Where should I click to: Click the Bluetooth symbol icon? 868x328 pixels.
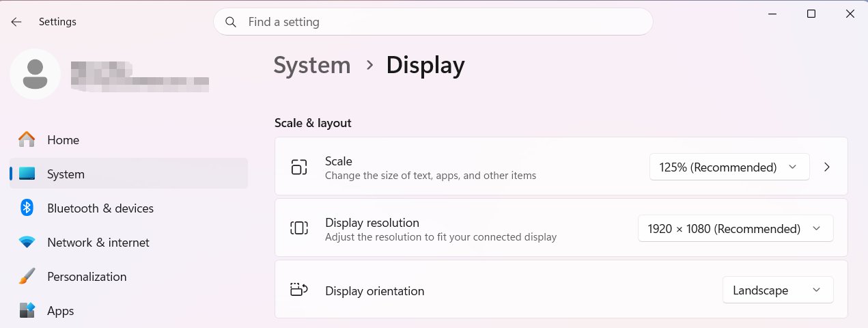click(27, 208)
